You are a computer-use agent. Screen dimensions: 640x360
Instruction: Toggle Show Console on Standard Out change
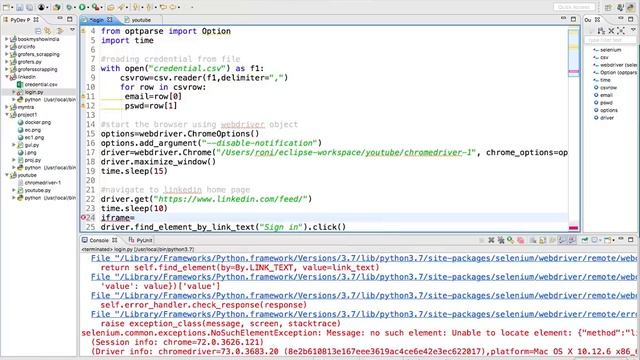click(x=562, y=240)
